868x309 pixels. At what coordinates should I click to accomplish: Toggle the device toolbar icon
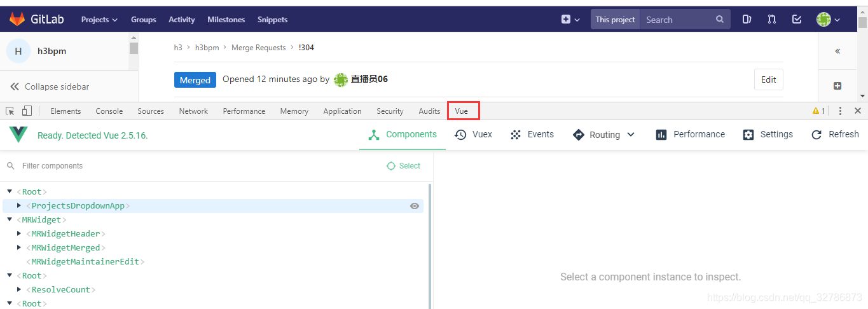click(27, 111)
